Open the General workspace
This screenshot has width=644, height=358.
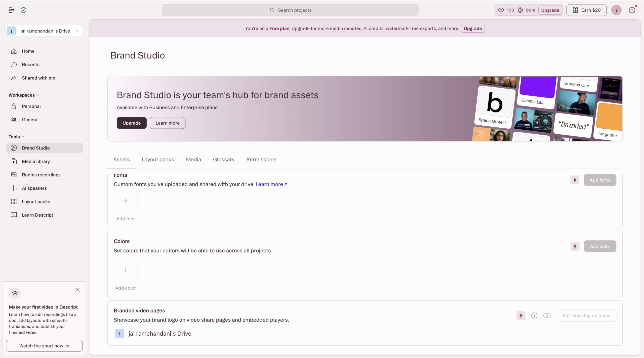click(44, 120)
